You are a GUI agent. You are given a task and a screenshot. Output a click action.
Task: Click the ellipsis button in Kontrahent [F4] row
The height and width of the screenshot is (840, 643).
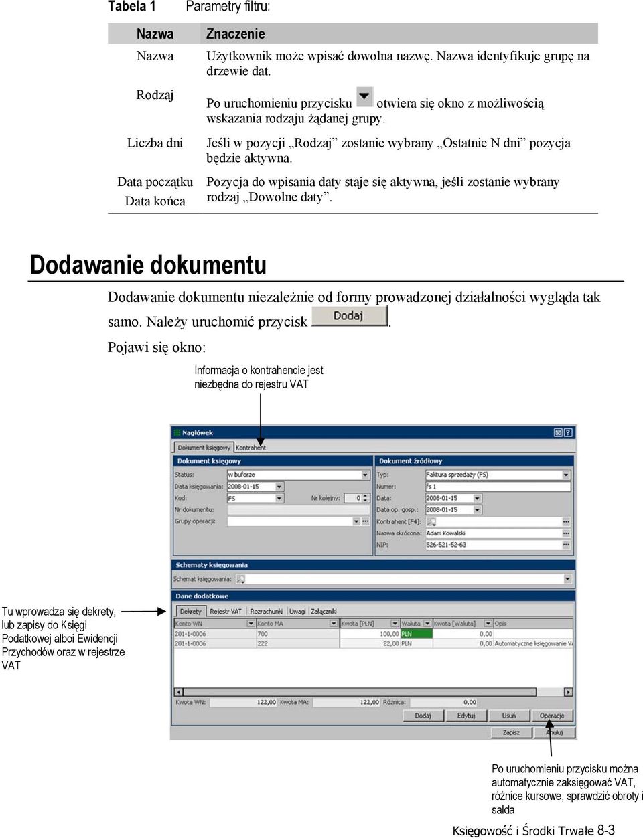(566, 521)
